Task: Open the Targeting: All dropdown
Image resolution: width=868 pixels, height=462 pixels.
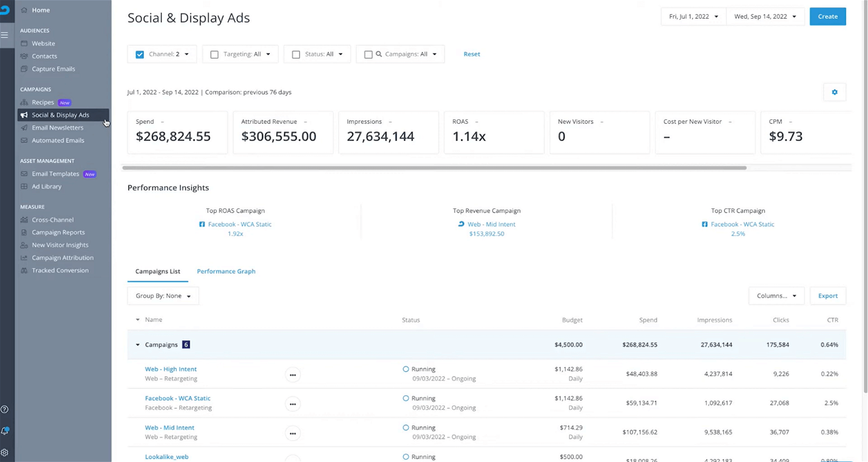Action: (x=247, y=54)
